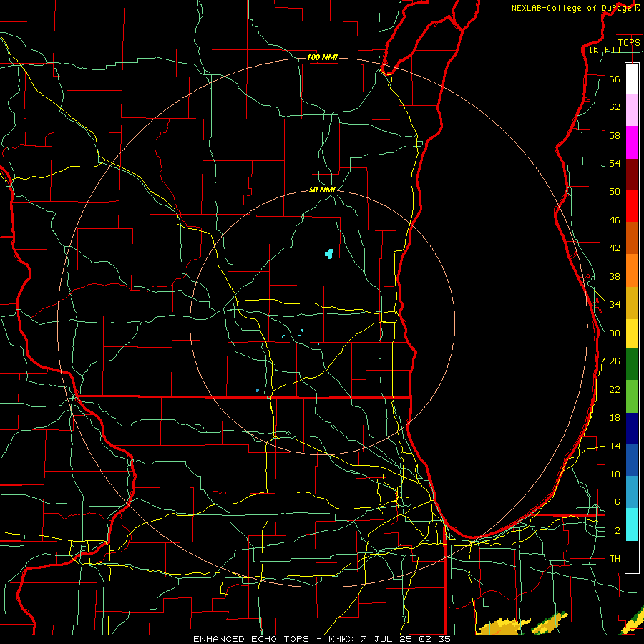Screen dimensions: 644x644
Task: Click the '100 NMI' range ring label
Action: 322,57
